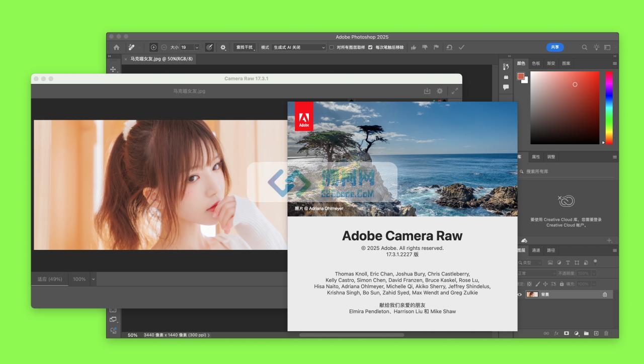644x364 pixels.
Task: Open the 生成式 AI 关闭 mode dropdown
Action: (x=299, y=47)
